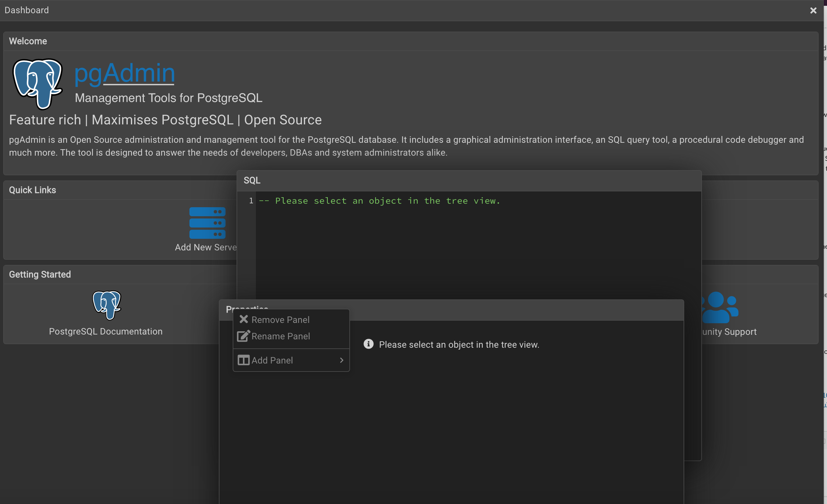This screenshot has width=827, height=504.
Task: Open the Add Panel submenu item
Action: pyautogui.click(x=272, y=360)
